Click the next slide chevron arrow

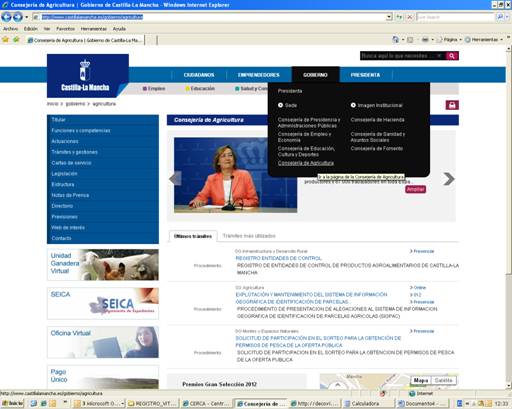click(449, 179)
